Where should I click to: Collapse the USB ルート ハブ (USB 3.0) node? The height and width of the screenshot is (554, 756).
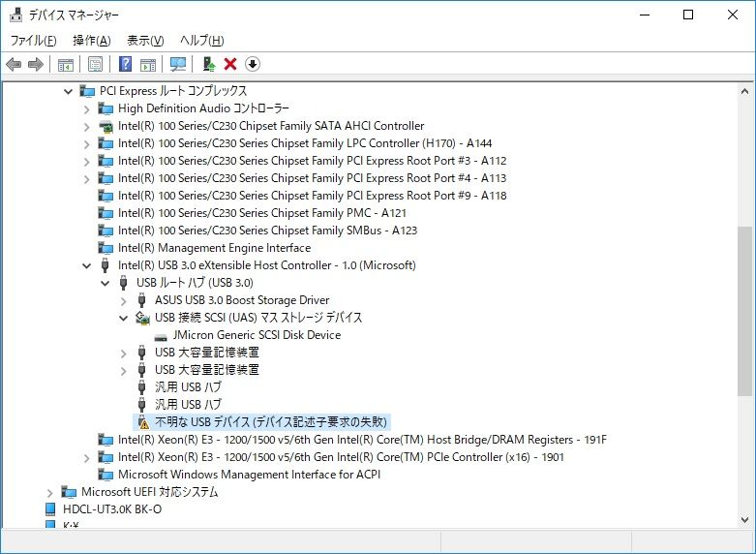click(x=106, y=283)
